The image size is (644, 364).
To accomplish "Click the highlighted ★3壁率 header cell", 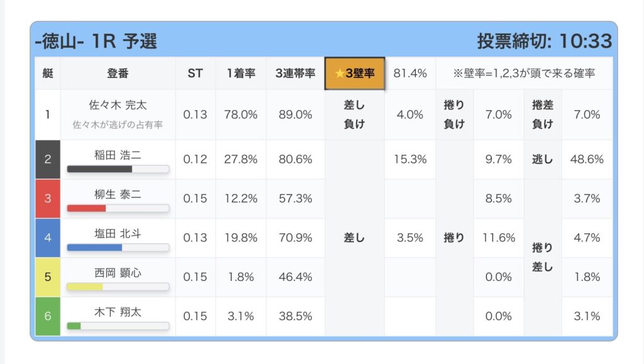I will tap(355, 73).
